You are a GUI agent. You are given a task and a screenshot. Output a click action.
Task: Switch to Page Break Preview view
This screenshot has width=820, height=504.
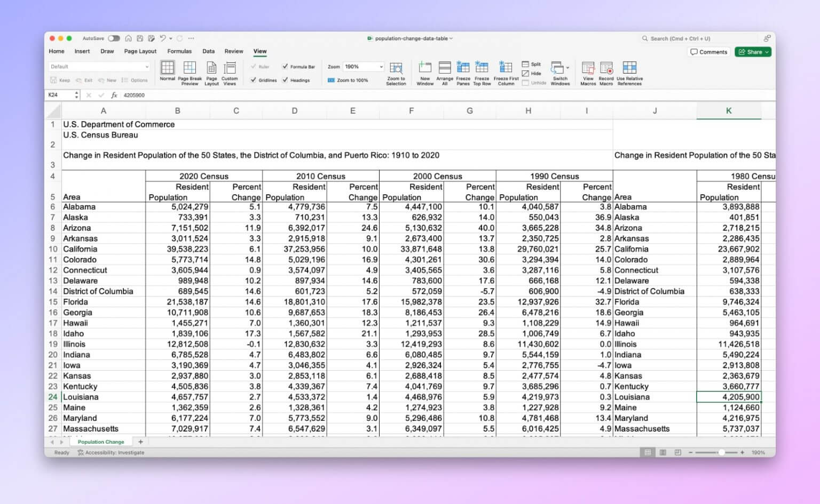coord(190,73)
